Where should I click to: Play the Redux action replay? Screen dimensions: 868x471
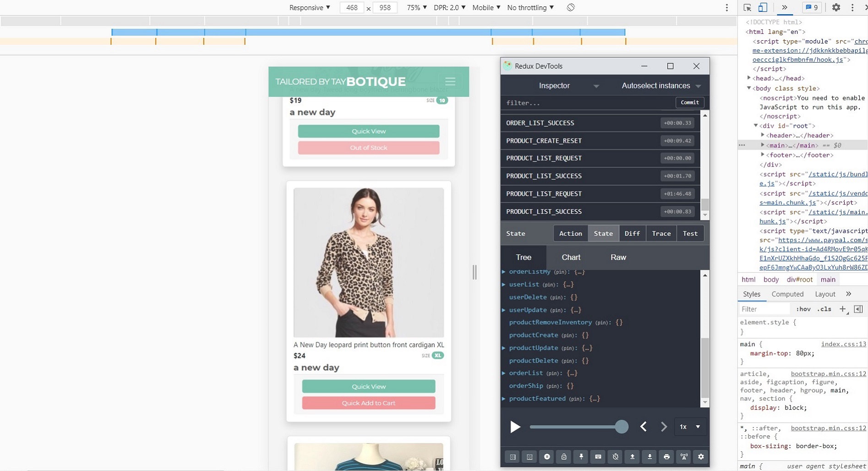pos(515,427)
